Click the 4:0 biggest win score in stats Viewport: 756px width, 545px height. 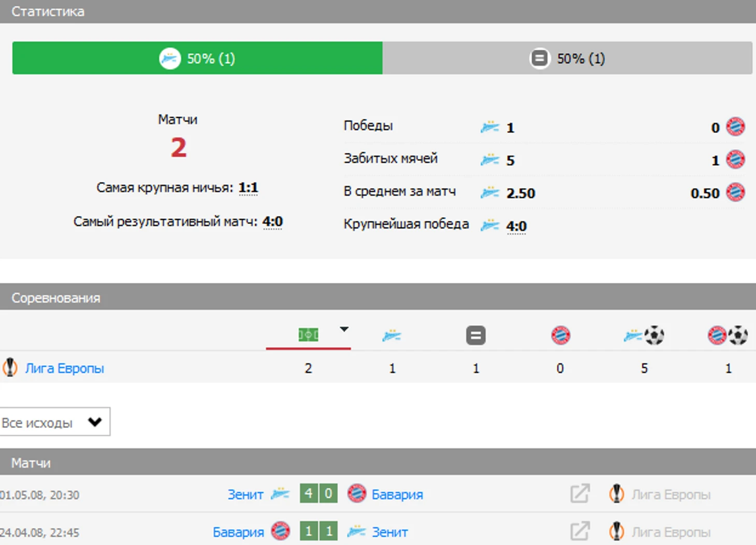(516, 226)
